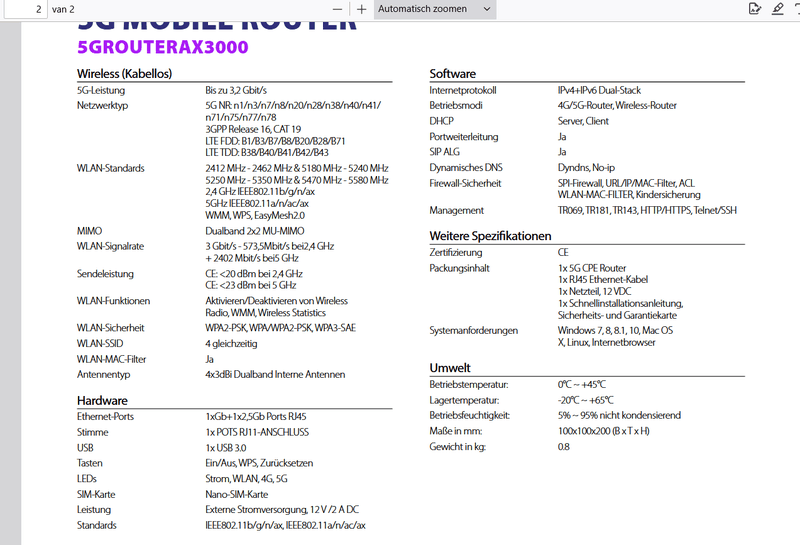Screen dimensions: 800x545
Task: Click the '1x POTS RJ11-ANSCHLUSS' value
Action: pos(257,432)
